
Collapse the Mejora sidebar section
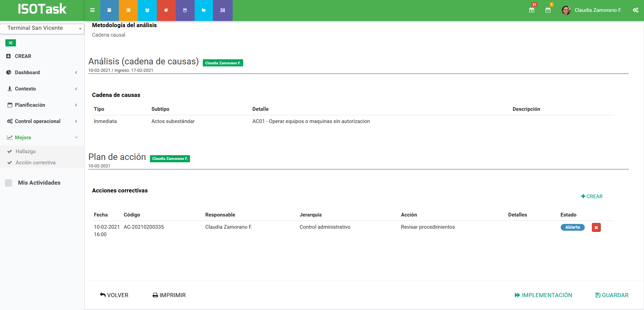tap(42, 138)
